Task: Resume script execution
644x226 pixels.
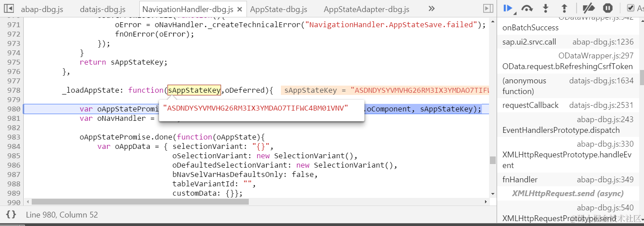Action: click(x=508, y=8)
